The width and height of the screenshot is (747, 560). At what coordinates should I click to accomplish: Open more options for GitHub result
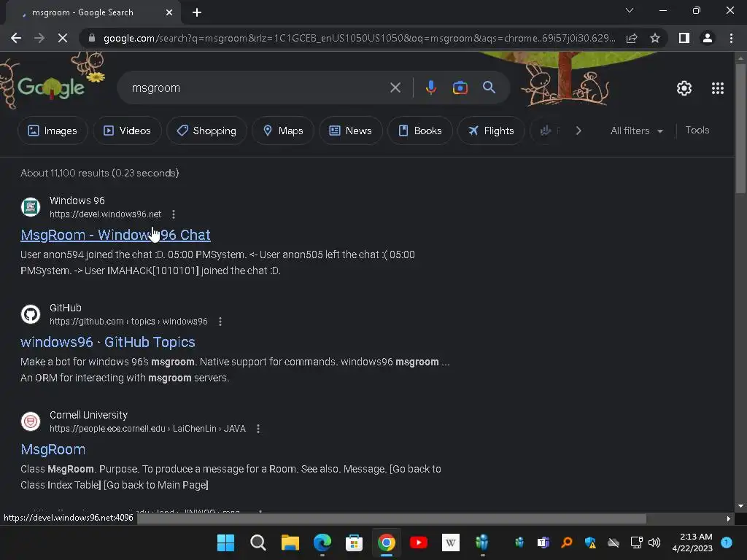(220, 322)
